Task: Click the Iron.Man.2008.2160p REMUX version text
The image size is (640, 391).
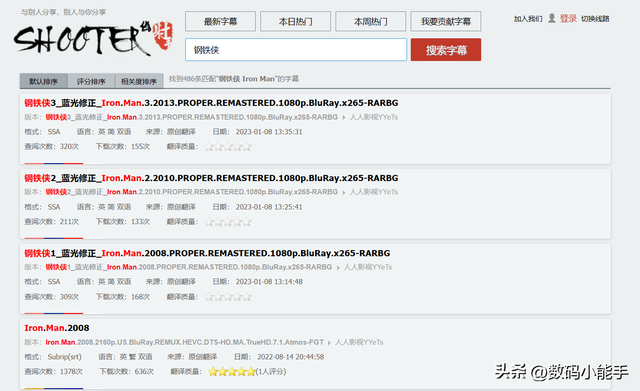Action: point(184,342)
